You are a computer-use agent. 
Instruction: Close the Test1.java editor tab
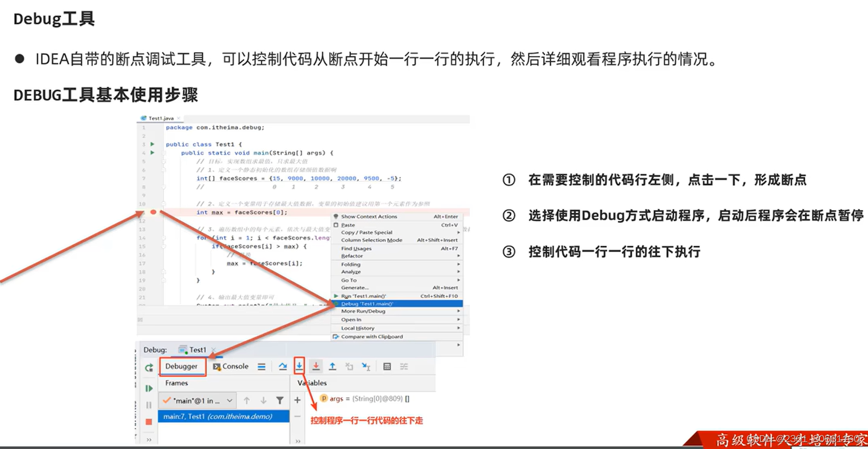[179, 118]
